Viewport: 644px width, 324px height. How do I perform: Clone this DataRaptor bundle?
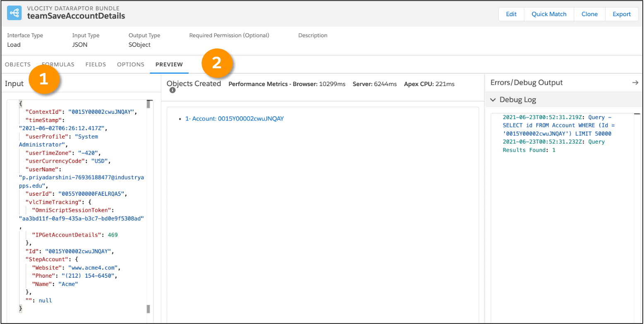pos(589,14)
